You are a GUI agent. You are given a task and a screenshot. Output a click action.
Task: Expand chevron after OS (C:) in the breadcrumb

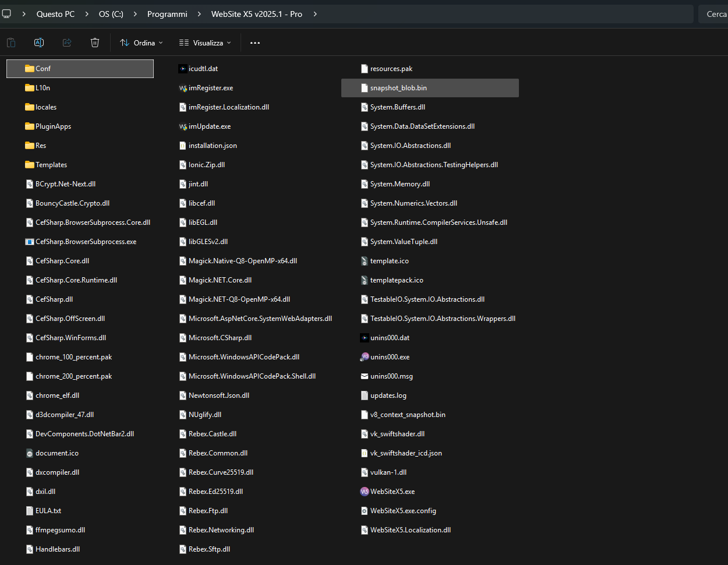pyautogui.click(x=135, y=14)
